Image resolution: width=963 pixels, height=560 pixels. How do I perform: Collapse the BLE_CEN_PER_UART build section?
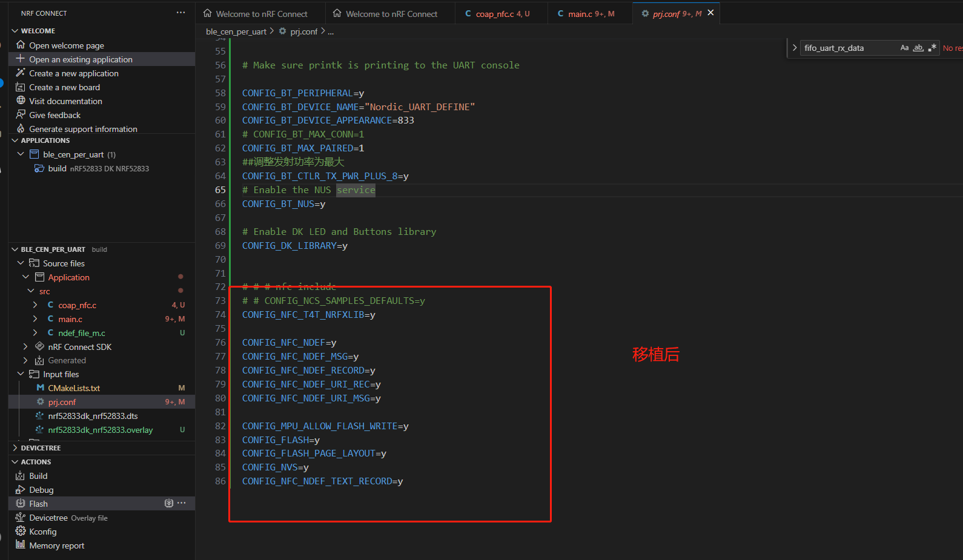pos(15,249)
